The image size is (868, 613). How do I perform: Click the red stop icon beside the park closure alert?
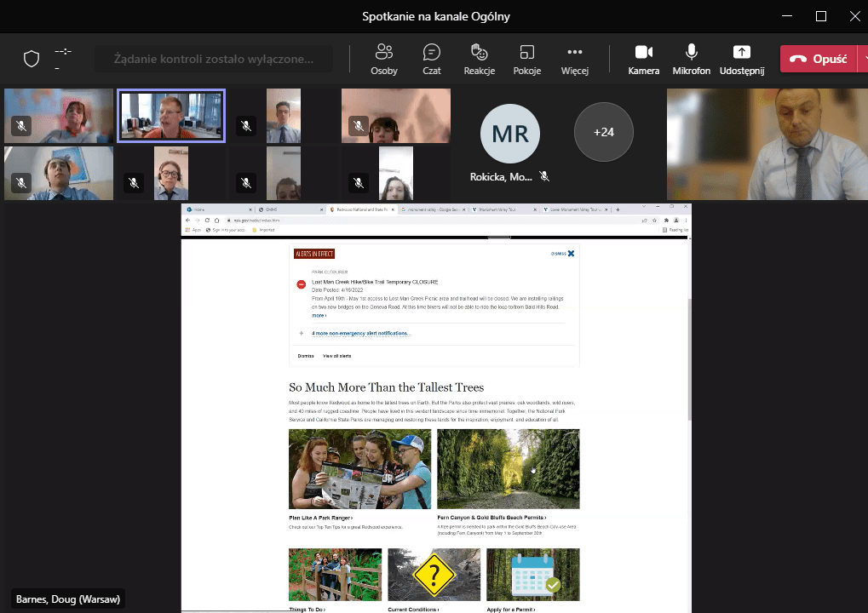[x=302, y=284]
